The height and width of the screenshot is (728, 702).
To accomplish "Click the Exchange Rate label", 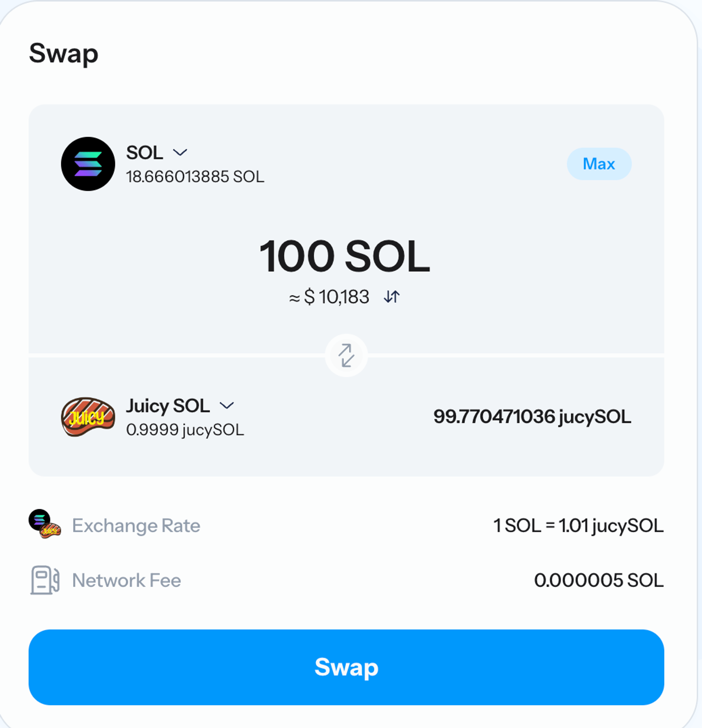I will coord(136,526).
